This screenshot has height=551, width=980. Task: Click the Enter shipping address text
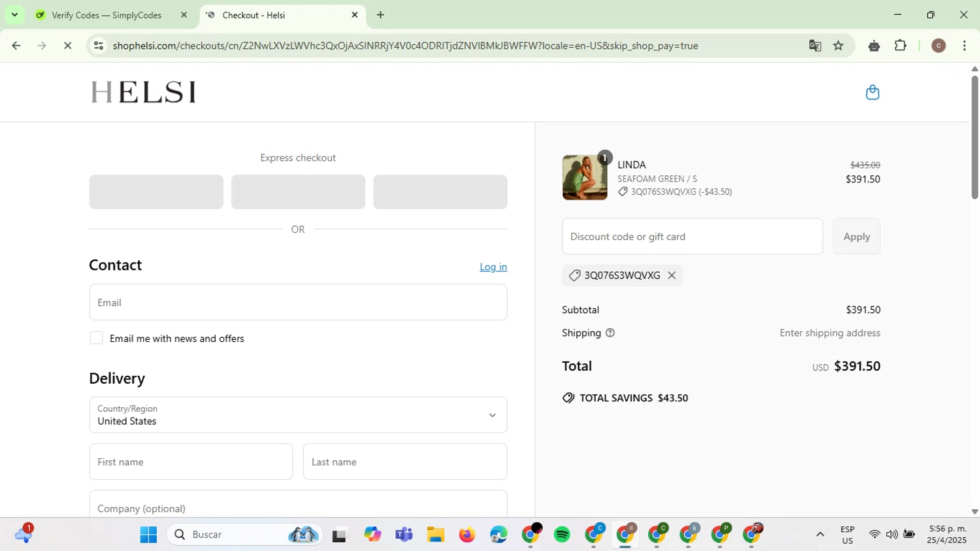pos(830,333)
